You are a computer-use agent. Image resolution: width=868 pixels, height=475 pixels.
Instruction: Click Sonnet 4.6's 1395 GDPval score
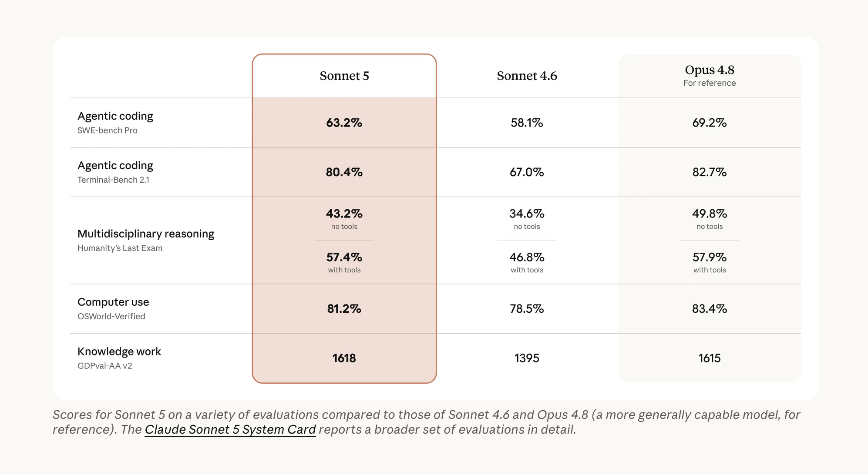527,358
